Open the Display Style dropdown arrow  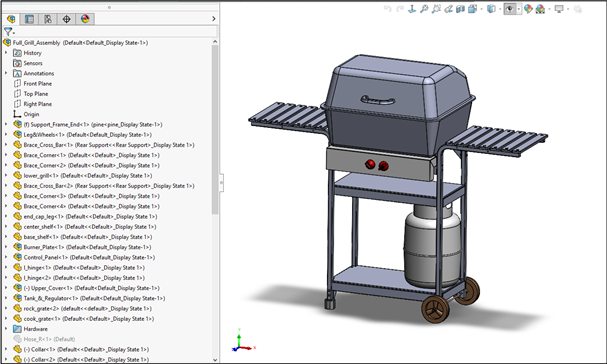[x=500, y=9]
